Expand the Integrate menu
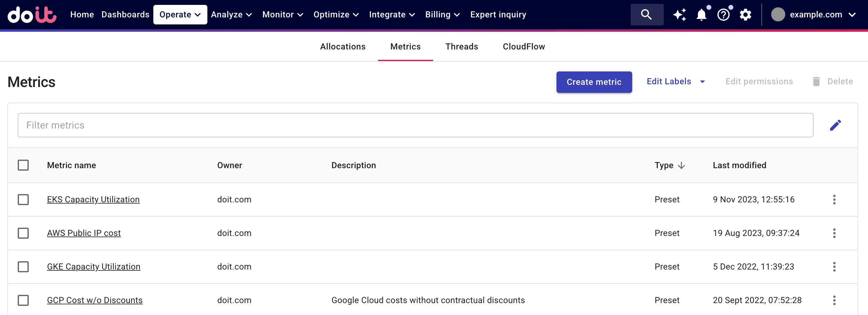This screenshot has height=315, width=868. click(x=392, y=14)
